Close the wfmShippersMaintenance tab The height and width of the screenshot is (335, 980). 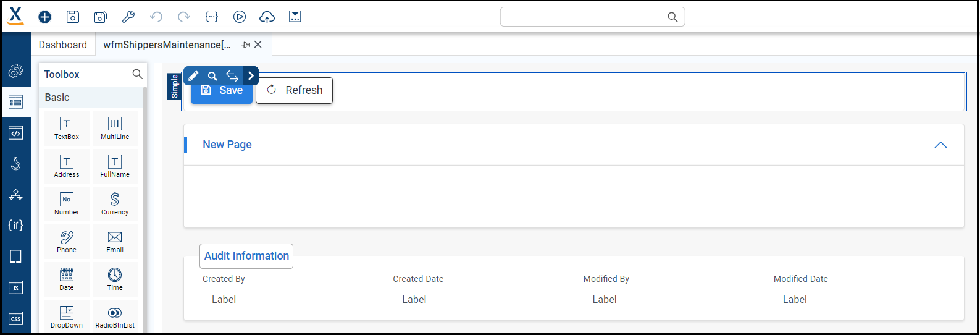click(x=258, y=45)
